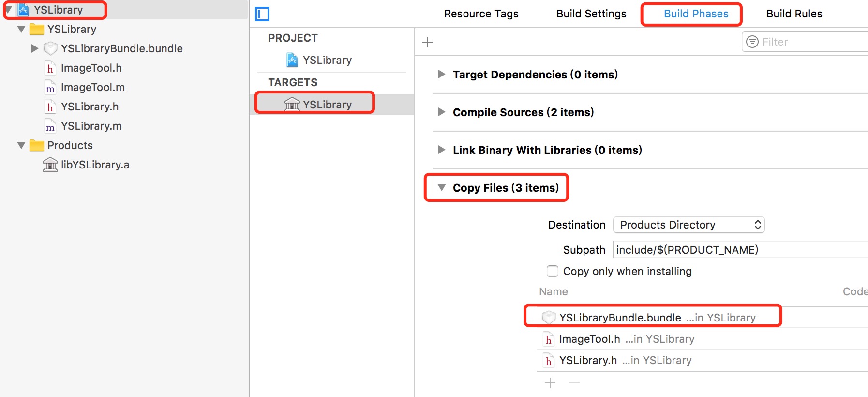Click the ImageTool.h header file icon
This screenshot has width=868, height=397.
[50, 68]
